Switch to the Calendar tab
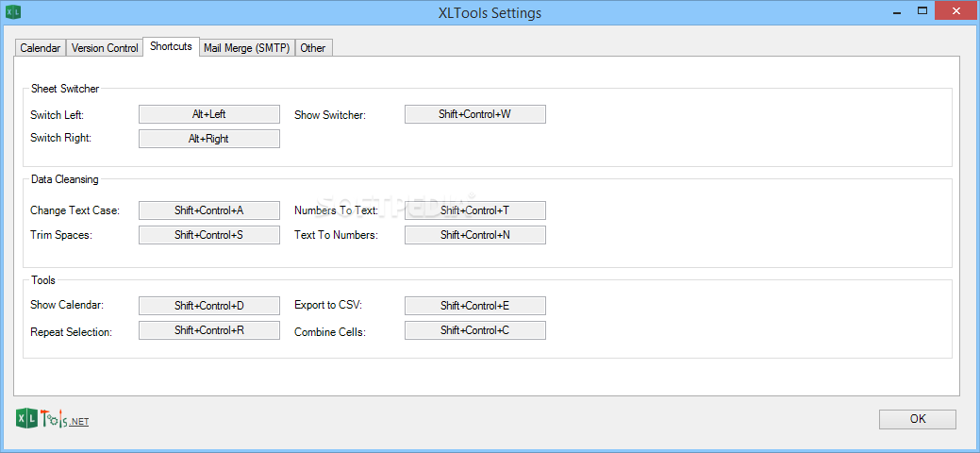Image resolution: width=980 pixels, height=453 pixels. coord(40,47)
